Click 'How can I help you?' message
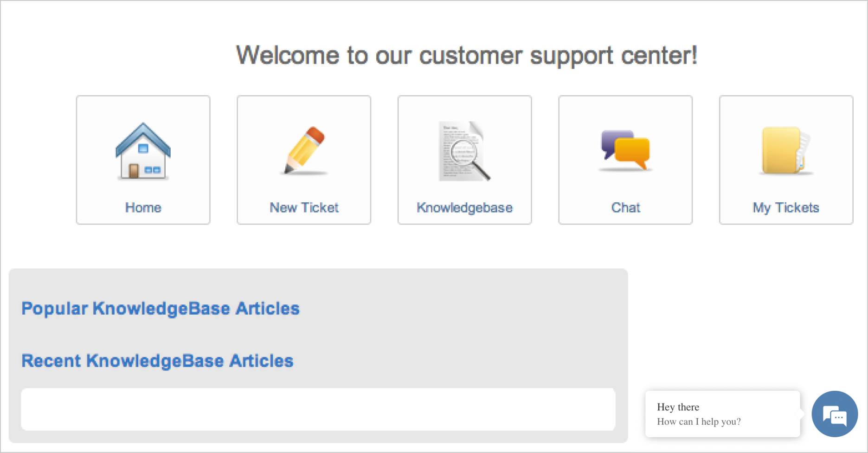Screen dimensions: 868x453 click(x=699, y=421)
